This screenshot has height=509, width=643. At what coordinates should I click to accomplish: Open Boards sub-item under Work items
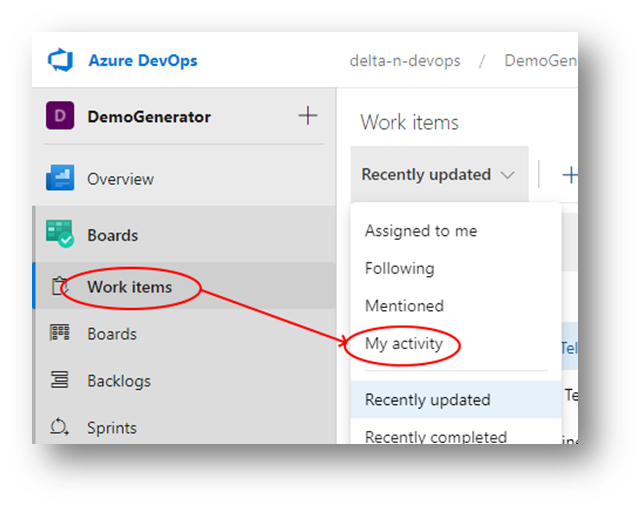coord(112,334)
